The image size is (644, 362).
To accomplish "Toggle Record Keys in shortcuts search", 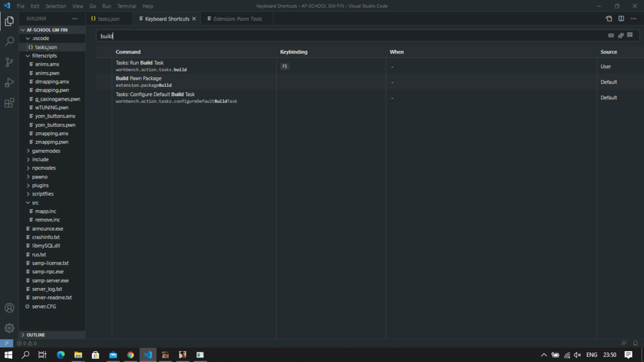I will pos(611,35).
